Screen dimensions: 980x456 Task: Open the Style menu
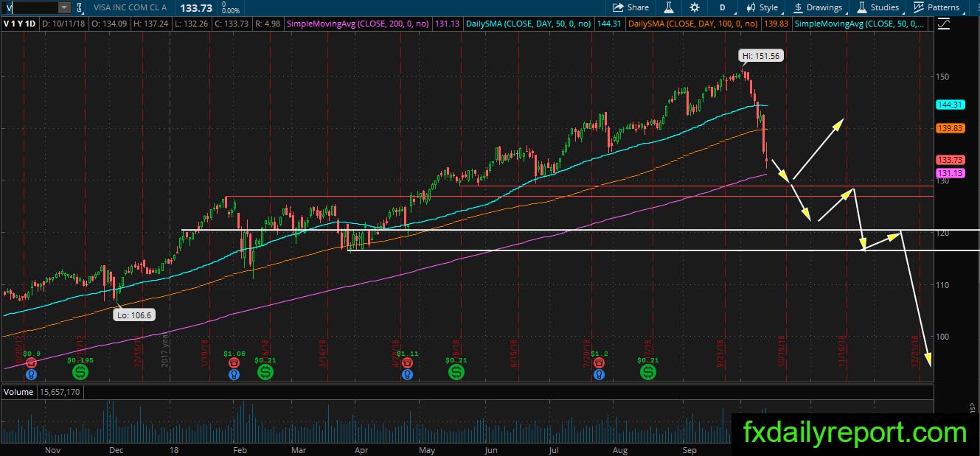(x=762, y=7)
